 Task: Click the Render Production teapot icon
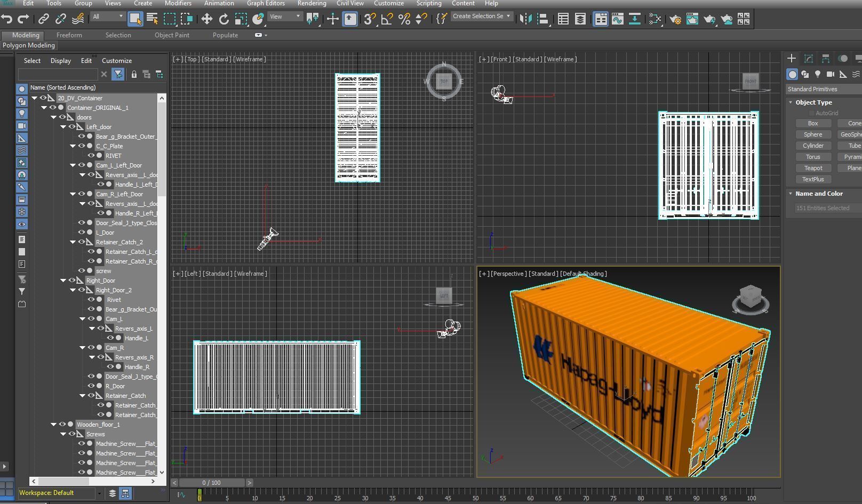point(709,19)
